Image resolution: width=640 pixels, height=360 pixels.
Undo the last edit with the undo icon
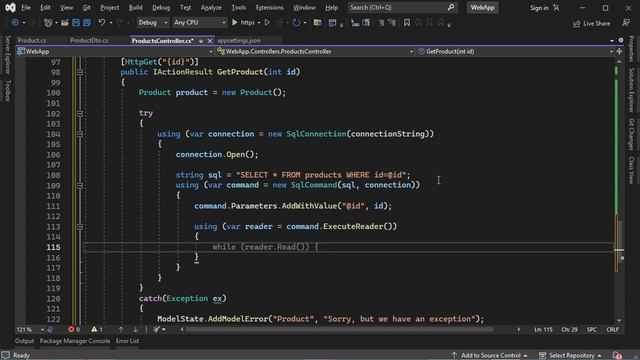(102, 23)
